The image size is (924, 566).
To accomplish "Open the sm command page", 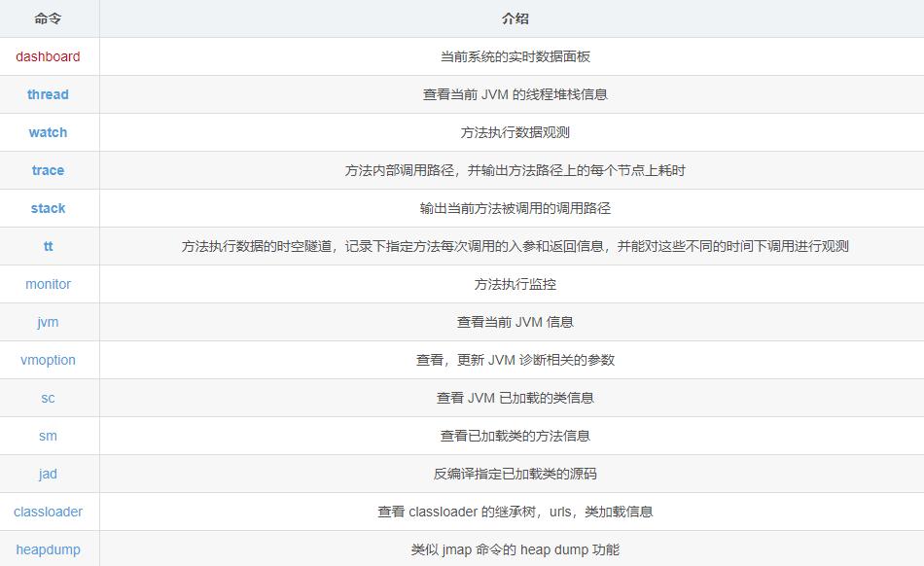I will [x=48, y=436].
